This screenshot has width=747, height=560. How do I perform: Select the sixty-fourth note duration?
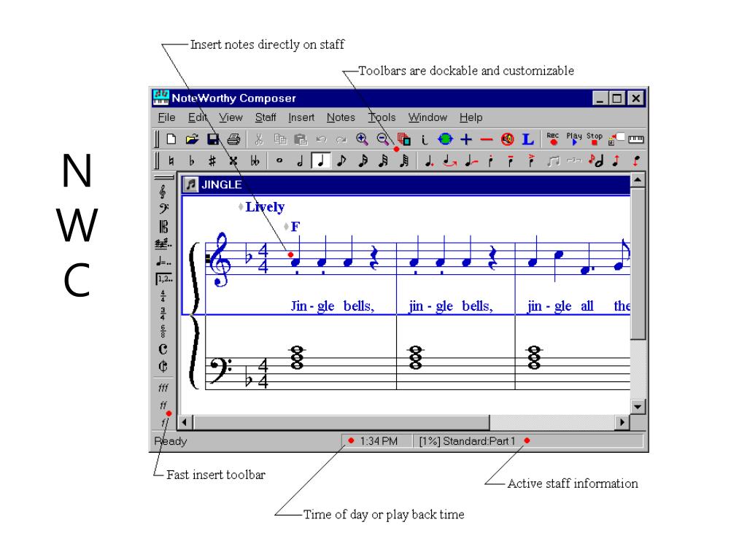click(404, 161)
